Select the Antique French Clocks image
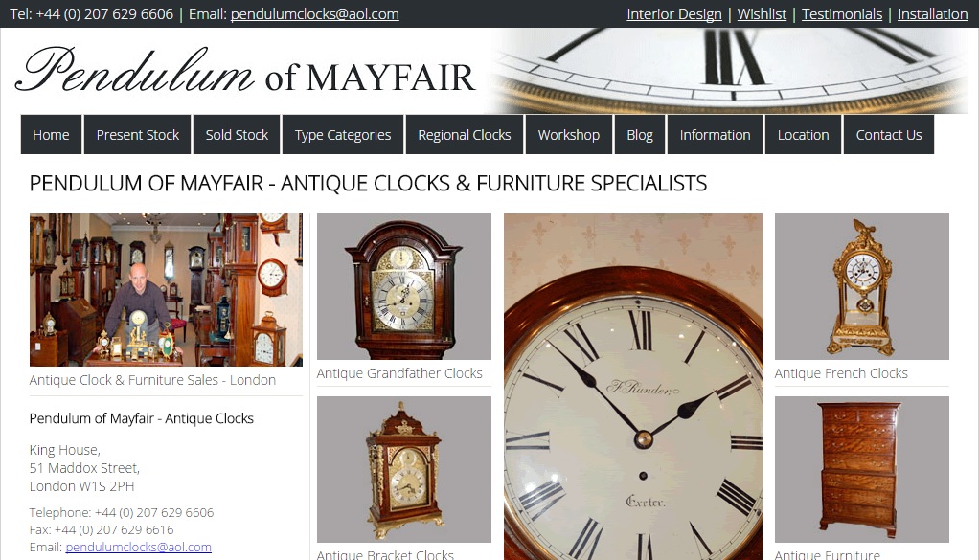The width and height of the screenshot is (979, 560). click(x=861, y=287)
